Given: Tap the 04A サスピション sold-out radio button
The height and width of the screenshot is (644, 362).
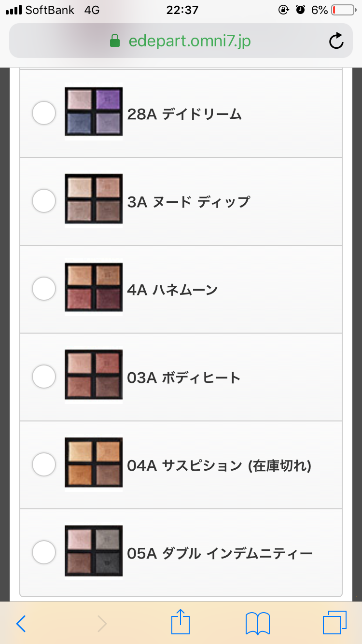Looking at the screenshot, I should [x=44, y=464].
